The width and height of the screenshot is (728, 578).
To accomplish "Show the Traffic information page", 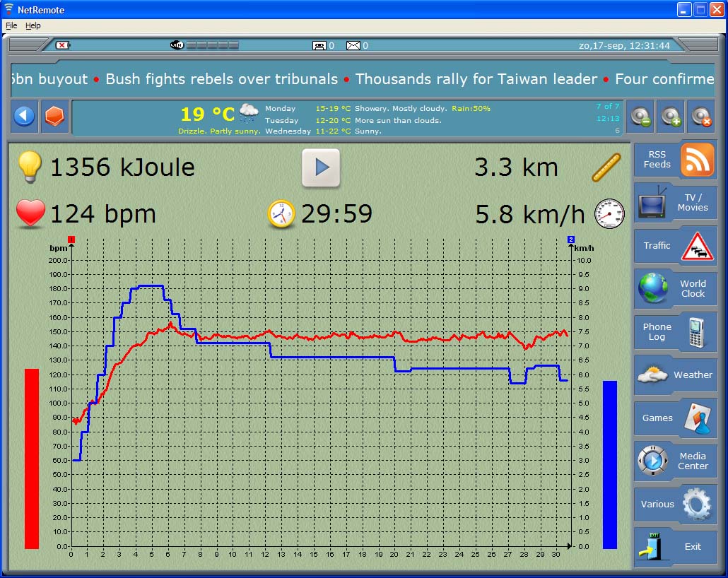I will click(675, 246).
